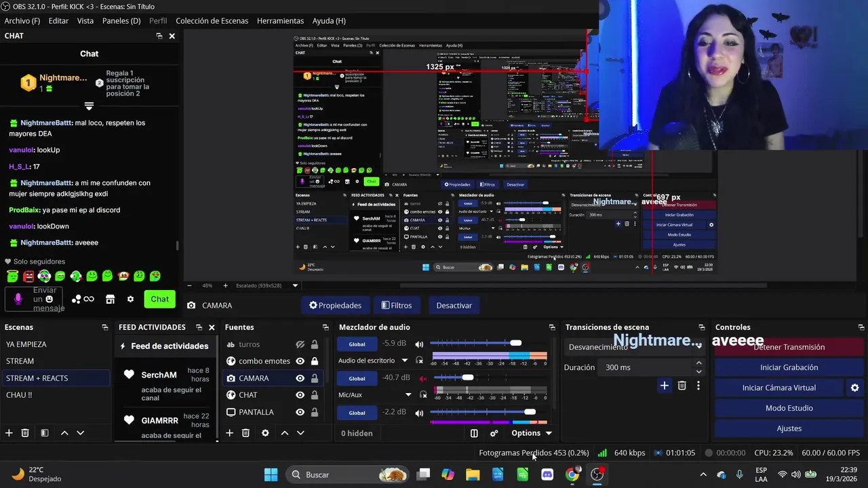Click Iniciar Grabación button

point(789,367)
